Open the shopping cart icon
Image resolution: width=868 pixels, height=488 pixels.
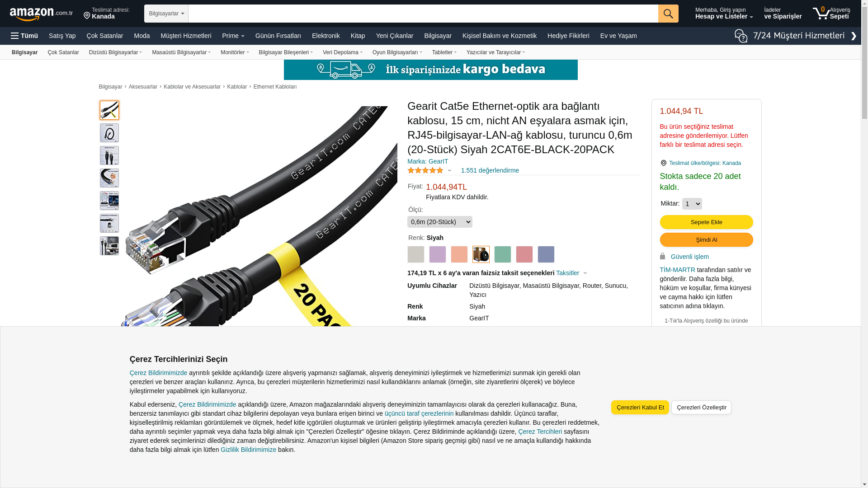(x=821, y=13)
